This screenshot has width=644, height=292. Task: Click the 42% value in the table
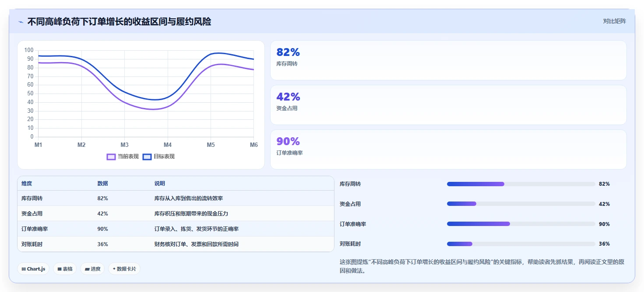click(x=102, y=214)
